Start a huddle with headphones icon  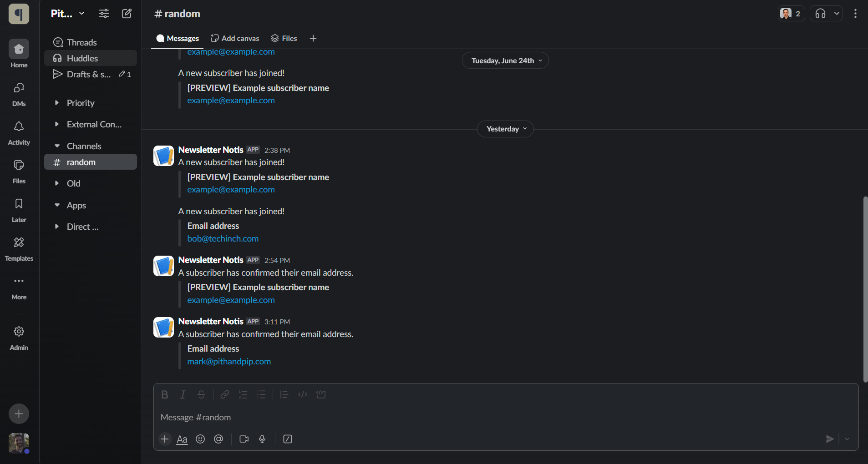click(820, 14)
